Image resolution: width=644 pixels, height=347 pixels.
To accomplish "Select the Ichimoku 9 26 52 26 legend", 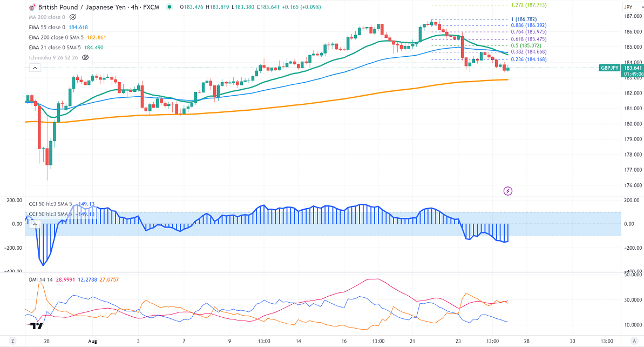I will coord(53,57).
